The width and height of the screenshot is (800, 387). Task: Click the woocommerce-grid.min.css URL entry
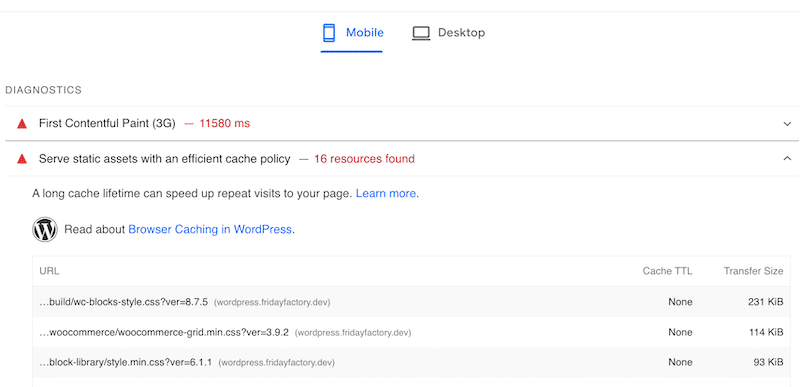click(164, 332)
